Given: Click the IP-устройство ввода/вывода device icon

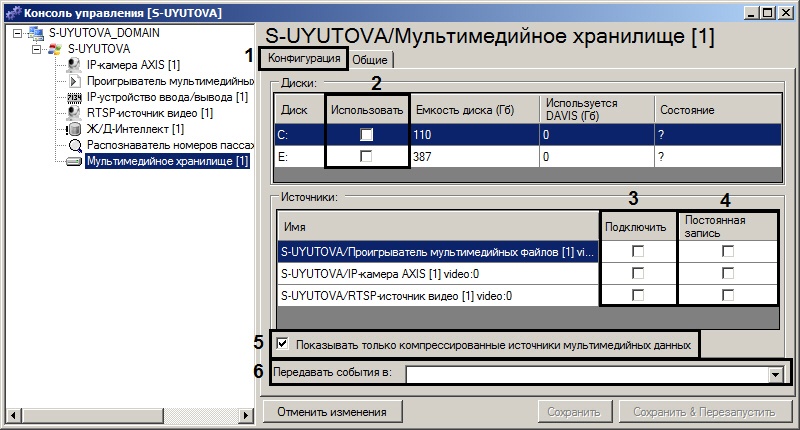Looking at the screenshot, I should 74,97.
